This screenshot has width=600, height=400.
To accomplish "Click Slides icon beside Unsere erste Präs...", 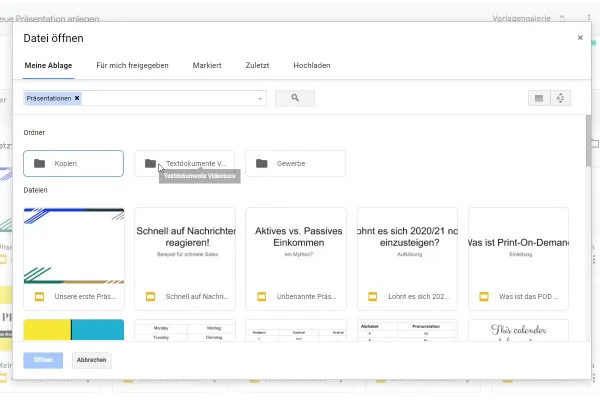I will click(39, 297).
